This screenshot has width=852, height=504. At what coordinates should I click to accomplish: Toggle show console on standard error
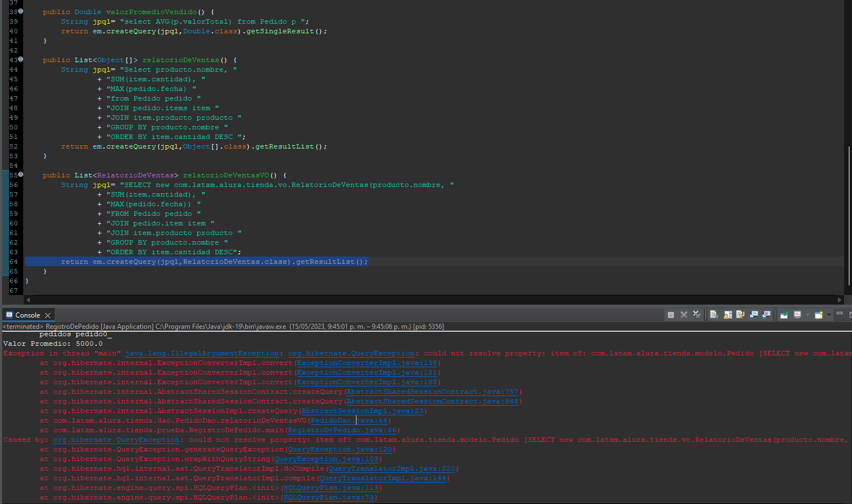(x=766, y=315)
